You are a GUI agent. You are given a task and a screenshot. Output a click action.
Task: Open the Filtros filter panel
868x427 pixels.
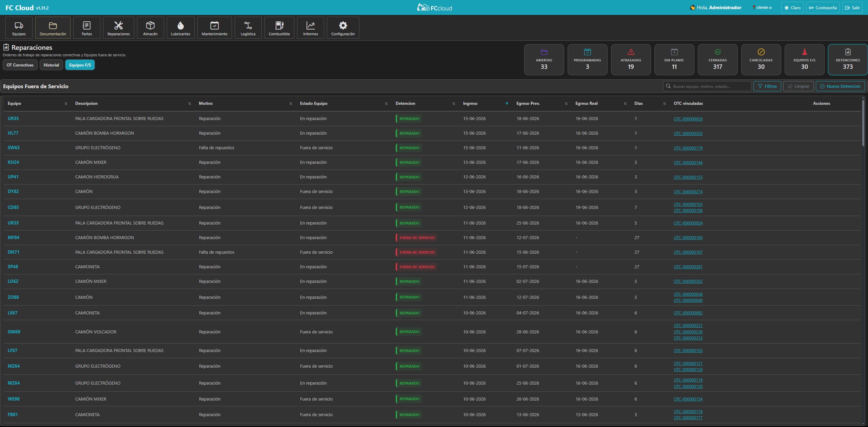[x=767, y=86]
